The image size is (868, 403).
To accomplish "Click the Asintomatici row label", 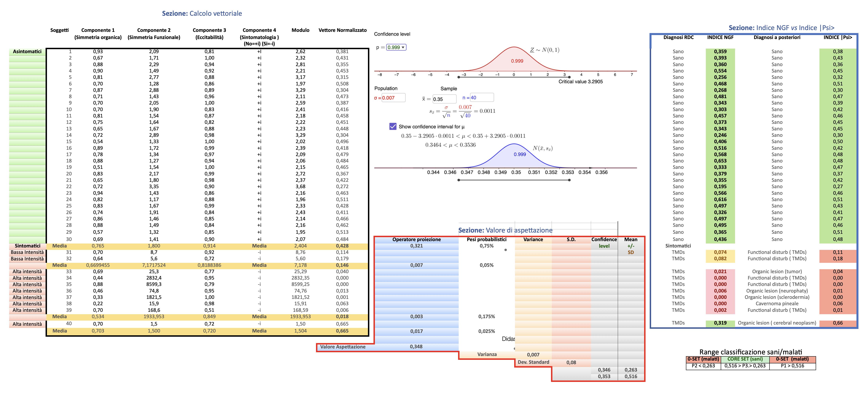I will click(27, 52).
